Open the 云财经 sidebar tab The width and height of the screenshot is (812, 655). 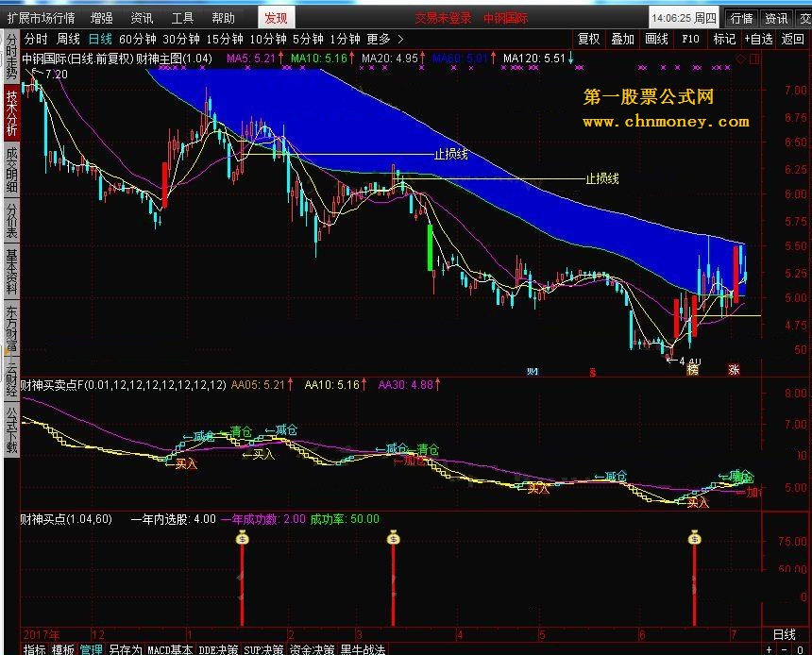point(11,378)
